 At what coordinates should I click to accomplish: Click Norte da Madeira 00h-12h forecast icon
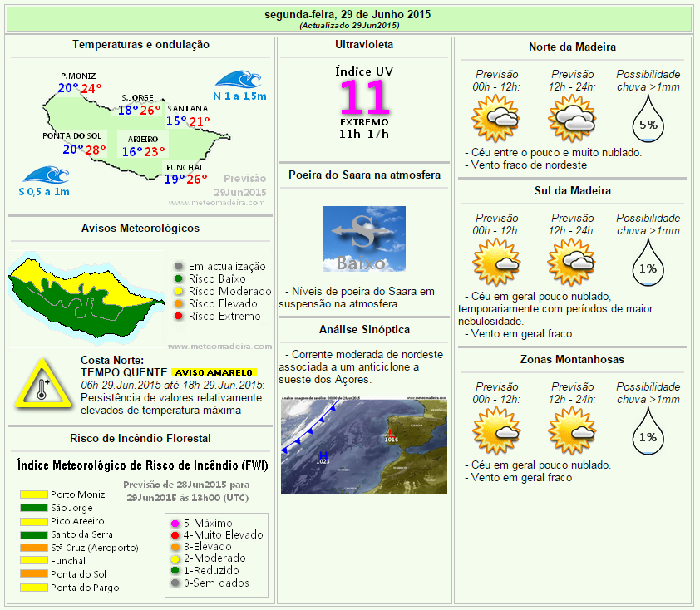496,118
